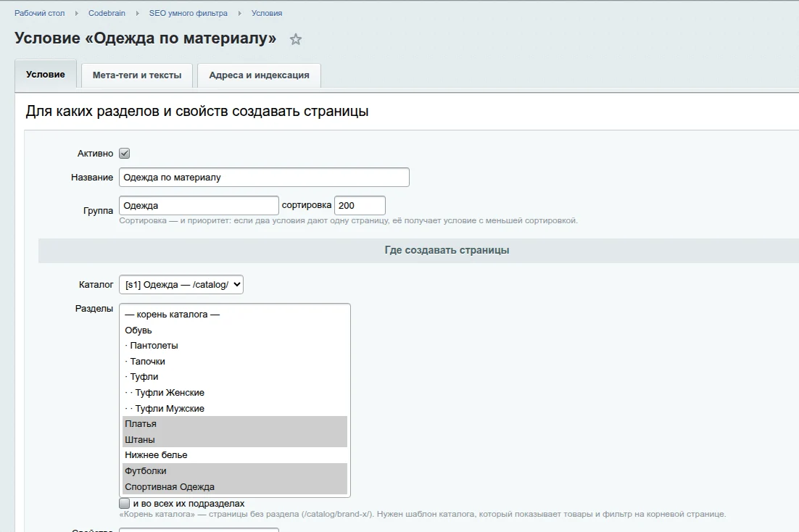Viewport: 799px width, 532px height.
Task: Expand the Каталог dropdown
Action: pos(181,284)
